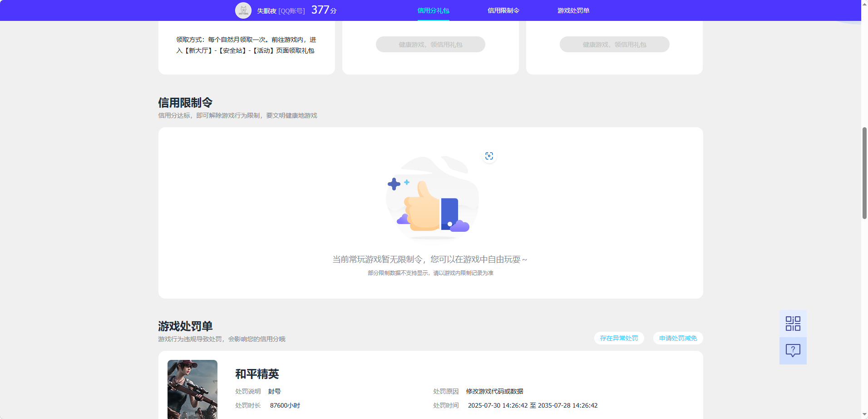Click the 存在异常处罚 button
Viewport: 868px width, 419px height.
point(619,338)
